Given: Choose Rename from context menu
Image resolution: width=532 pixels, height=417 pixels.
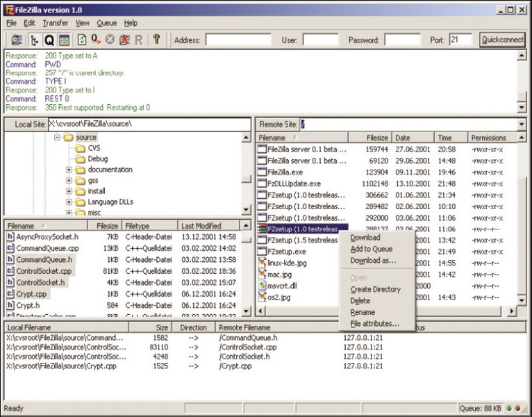Looking at the screenshot, I should [x=363, y=312].
